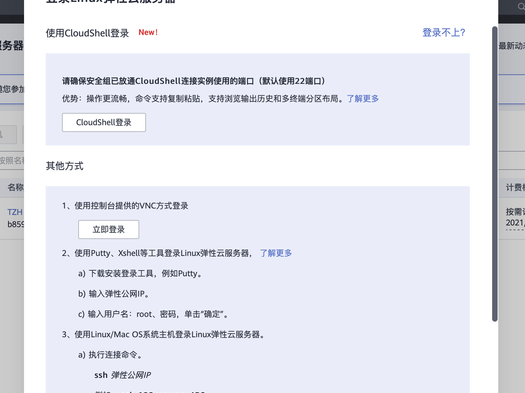Select the 使用CloudShell登录 heading text
Image resolution: width=525 pixels, height=393 pixels.
[x=87, y=33]
